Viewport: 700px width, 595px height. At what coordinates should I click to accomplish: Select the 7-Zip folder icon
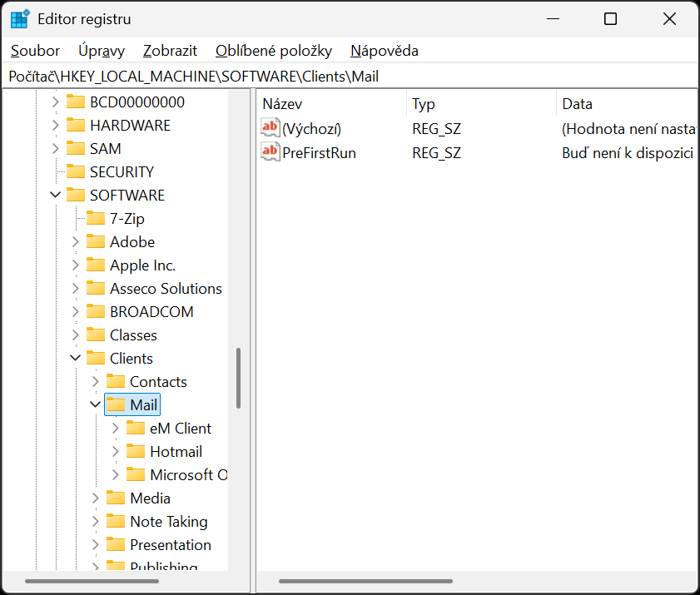click(x=96, y=219)
